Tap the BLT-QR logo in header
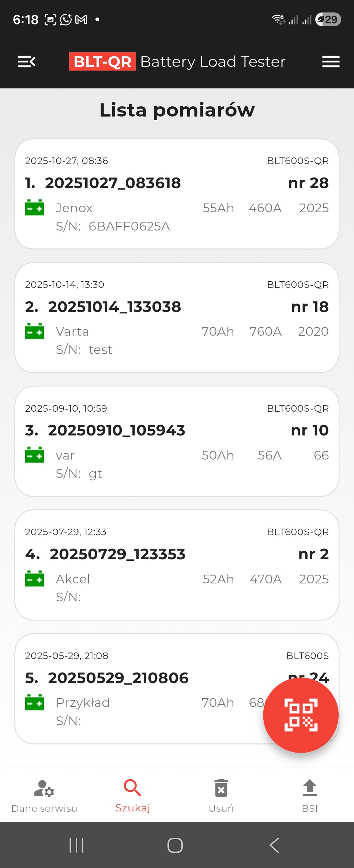The height and width of the screenshot is (868, 354). [102, 62]
